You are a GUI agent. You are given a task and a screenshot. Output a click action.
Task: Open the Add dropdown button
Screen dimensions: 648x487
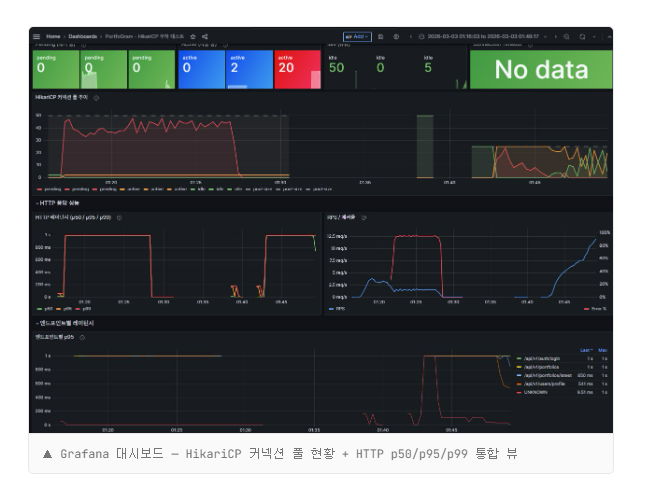click(x=357, y=37)
